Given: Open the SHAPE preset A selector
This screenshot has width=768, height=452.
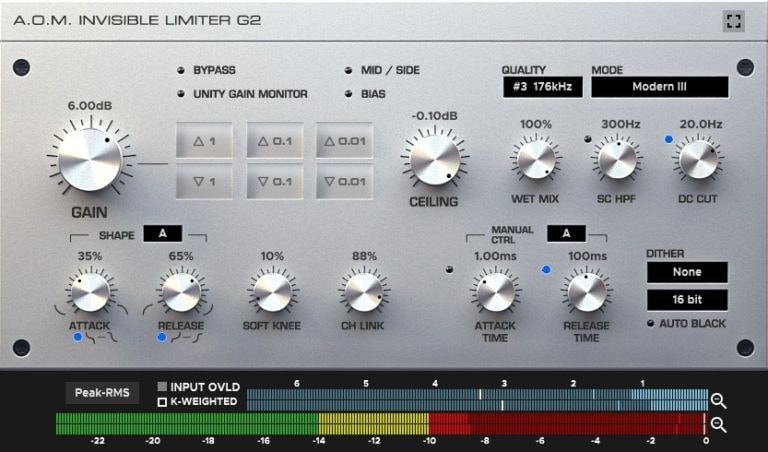Looking at the screenshot, I should pos(163,234).
